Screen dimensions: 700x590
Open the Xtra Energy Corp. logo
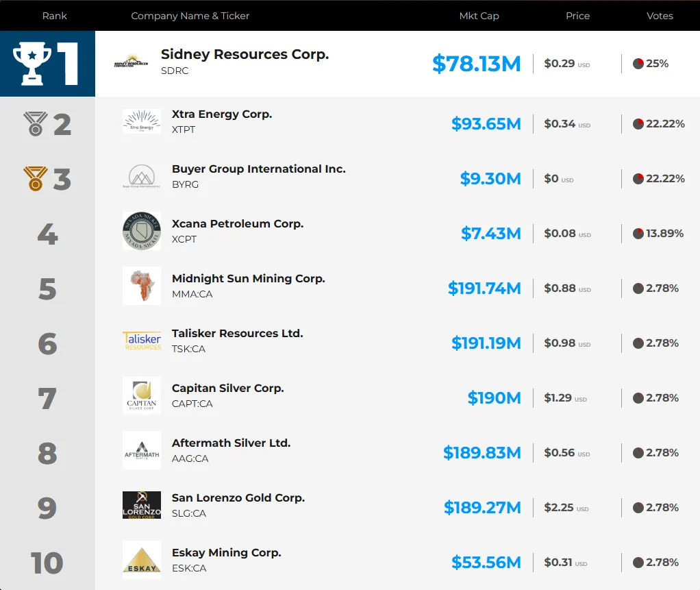coord(142,121)
